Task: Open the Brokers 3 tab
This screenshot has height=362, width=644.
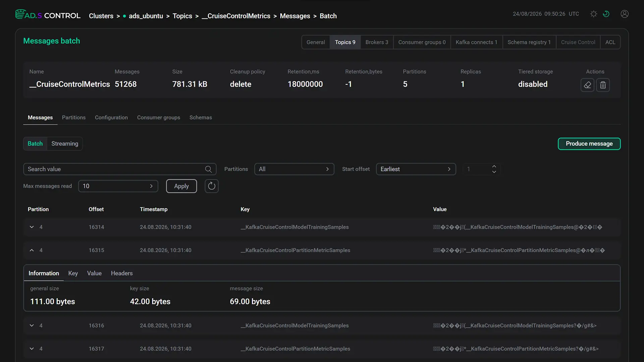Action: [x=377, y=42]
